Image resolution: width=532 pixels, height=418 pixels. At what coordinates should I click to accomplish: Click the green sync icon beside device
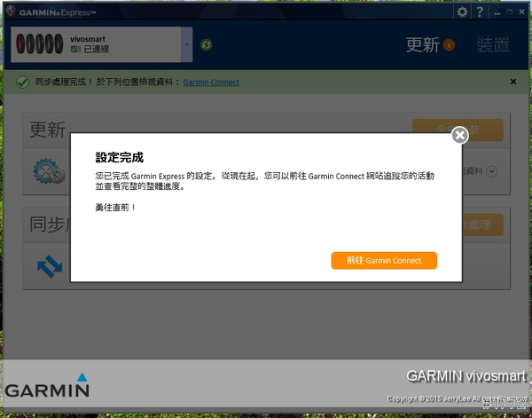pos(206,45)
